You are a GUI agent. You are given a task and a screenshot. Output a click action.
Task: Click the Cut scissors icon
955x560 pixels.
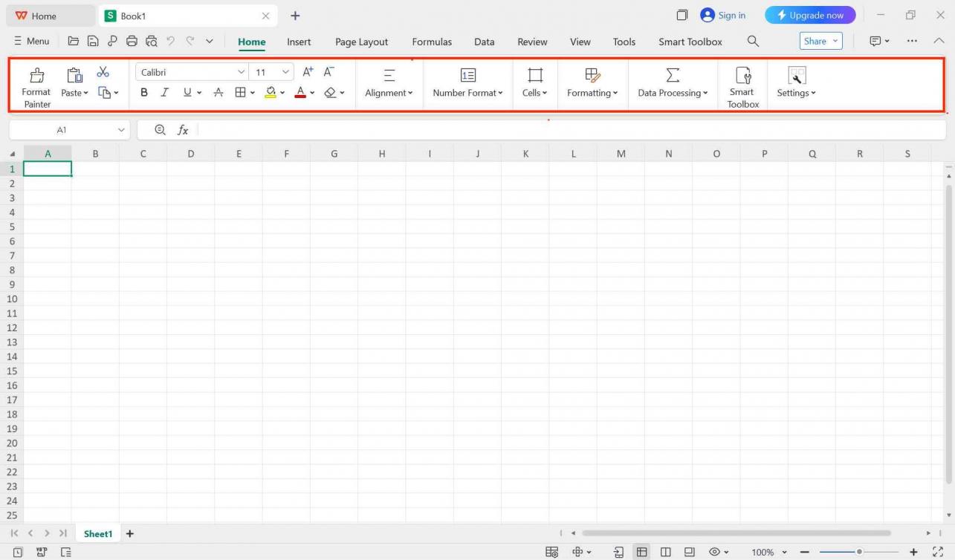(103, 72)
